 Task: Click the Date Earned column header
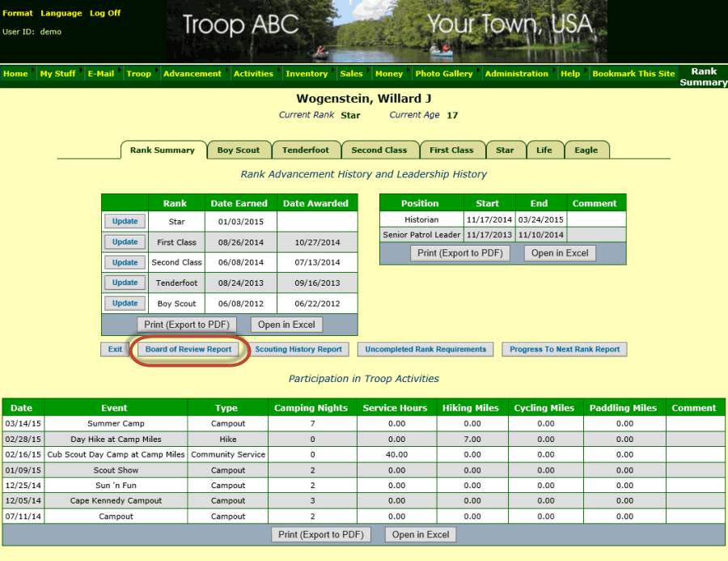click(239, 203)
